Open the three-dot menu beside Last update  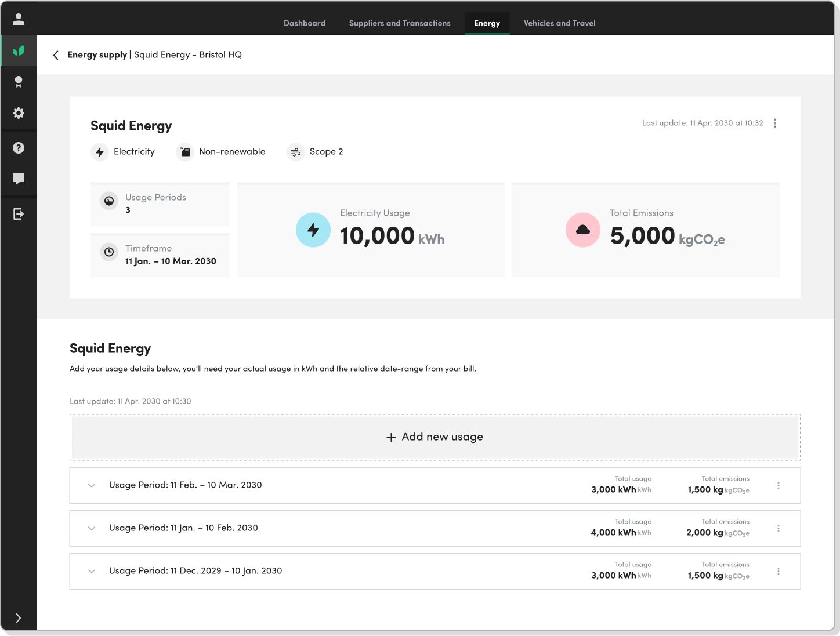tap(775, 123)
